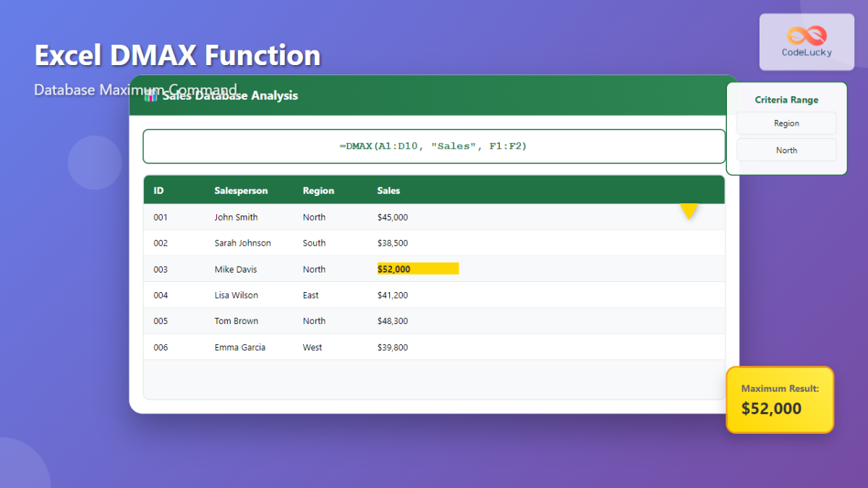Select the Mike Davis row name
This screenshot has height=488, width=868.
[235, 269]
